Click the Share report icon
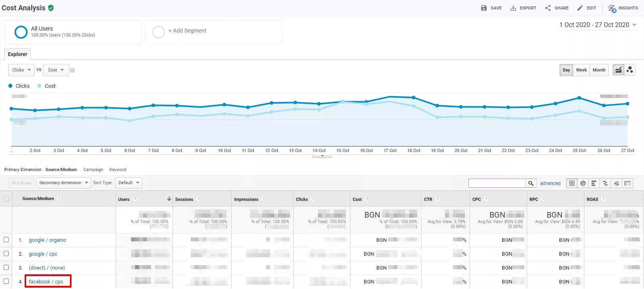The height and width of the screenshot is (289, 644). coord(548,8)
